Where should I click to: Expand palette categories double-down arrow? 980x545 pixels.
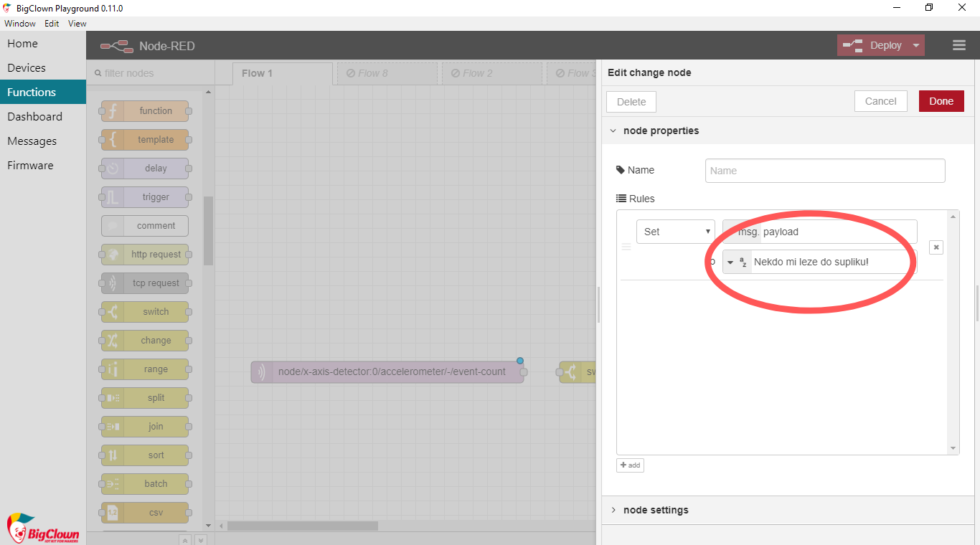(201, 539)
